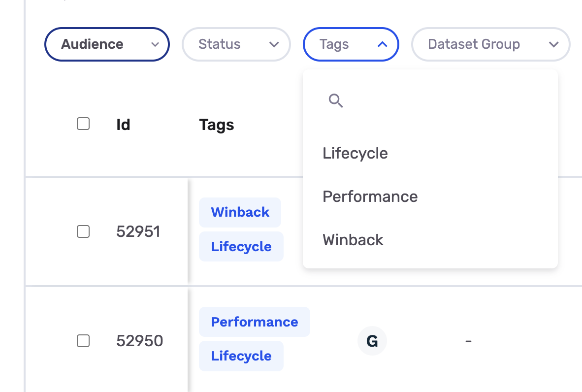The image size is (582, 392).
Task: Select Performance in the Tags menu
Action: [x=370, y=196]
